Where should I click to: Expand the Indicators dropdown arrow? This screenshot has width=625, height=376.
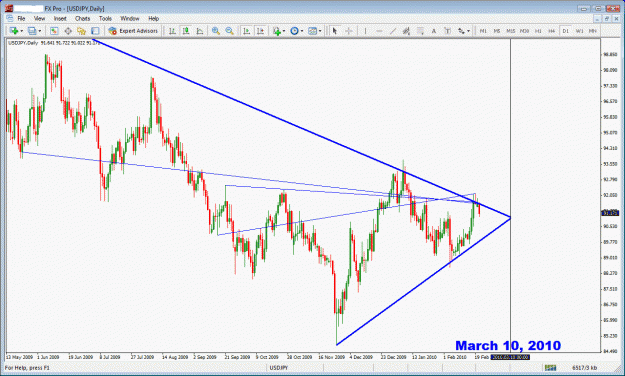point(284,31)
